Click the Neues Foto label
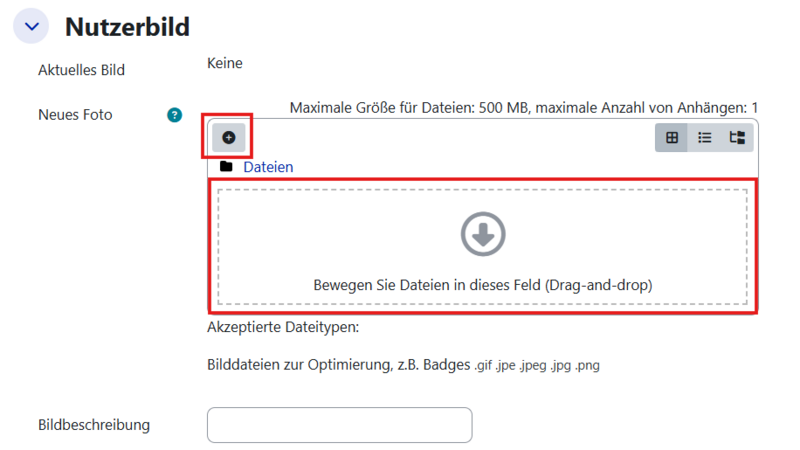Viewport: 800px width, 450px height. coord(75,115)
